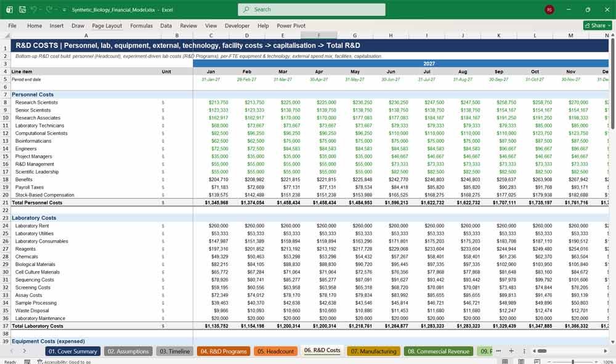The image size is (616, 364).
Task: Open the Developer ribbon tab
Action: [x=237, y=25]
